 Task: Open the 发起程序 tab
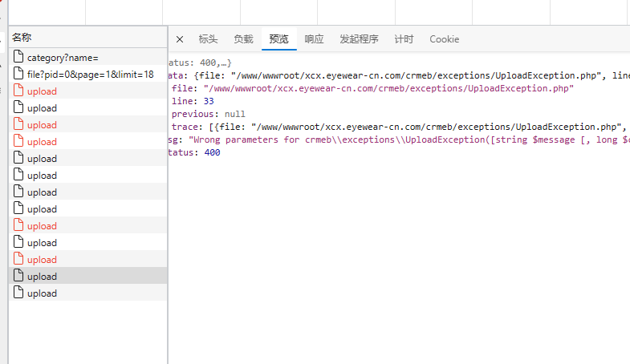[x=359, y=39]
